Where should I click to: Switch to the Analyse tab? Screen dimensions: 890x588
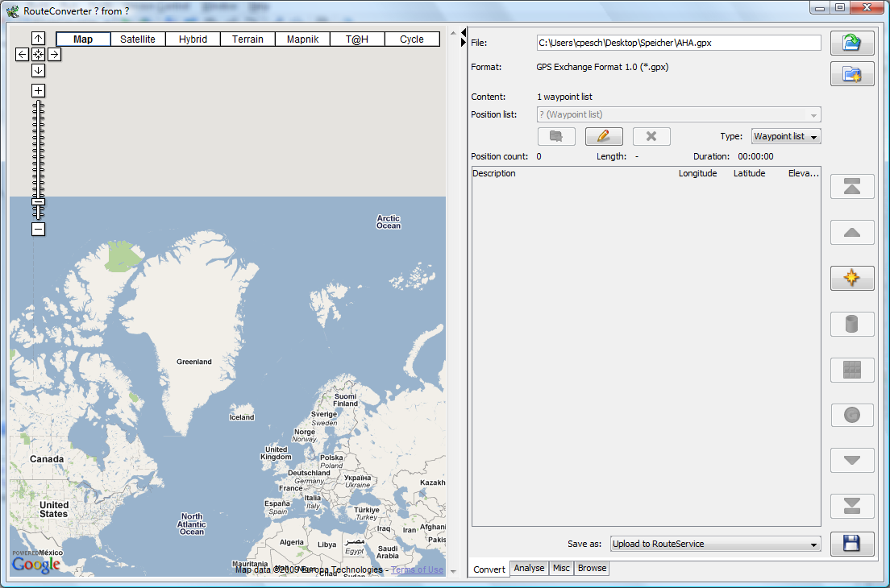(x=529, y=568)
